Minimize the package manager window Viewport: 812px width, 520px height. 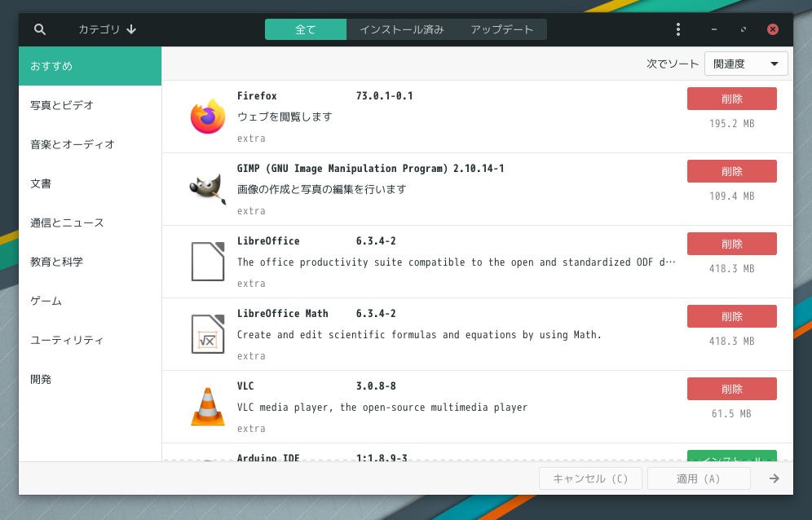(x=714, y=29)
